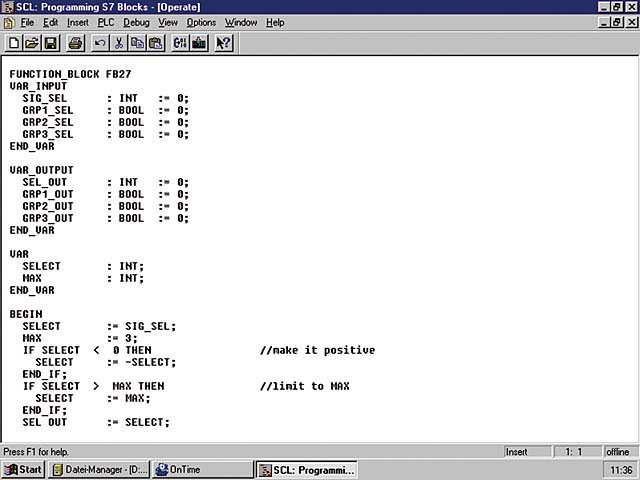The height and width of the screenshot is (480, 640).
Task: Activate the context Help pointer icon
Action: pos(223,43)
